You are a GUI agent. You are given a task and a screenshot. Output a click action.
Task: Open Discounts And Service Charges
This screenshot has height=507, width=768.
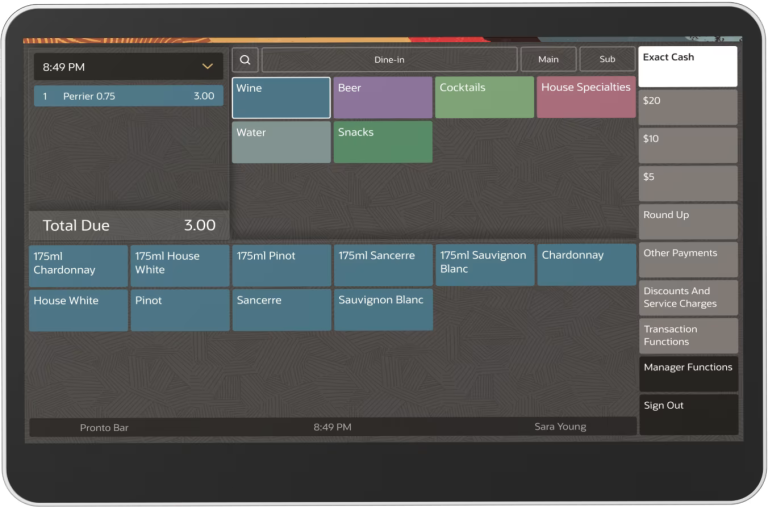pos(688,297)
